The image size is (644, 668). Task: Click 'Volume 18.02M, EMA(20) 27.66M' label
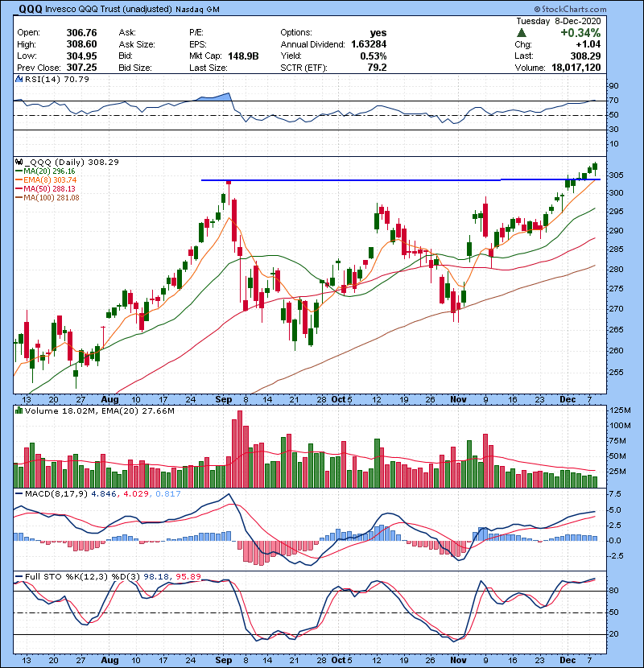point(100,410)
